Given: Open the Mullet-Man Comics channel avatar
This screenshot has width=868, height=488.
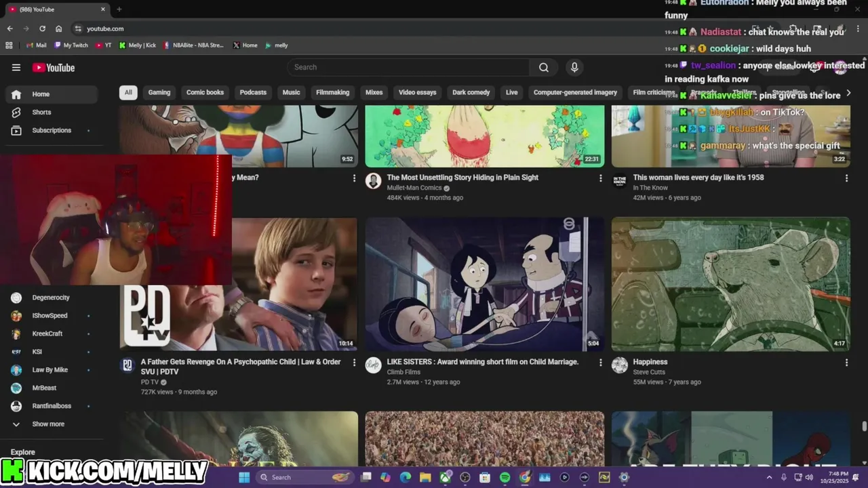Looking at the screenshot, I should tap(373, 180).
